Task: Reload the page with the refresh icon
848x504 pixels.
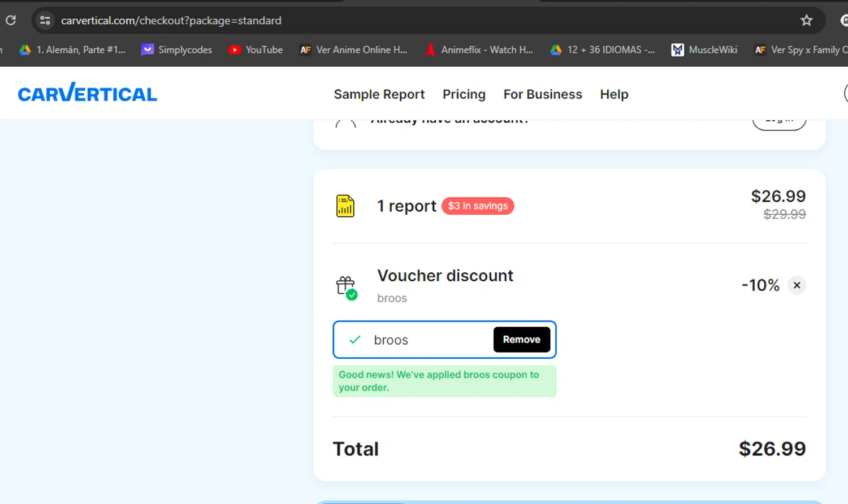Action: (11, 20)
